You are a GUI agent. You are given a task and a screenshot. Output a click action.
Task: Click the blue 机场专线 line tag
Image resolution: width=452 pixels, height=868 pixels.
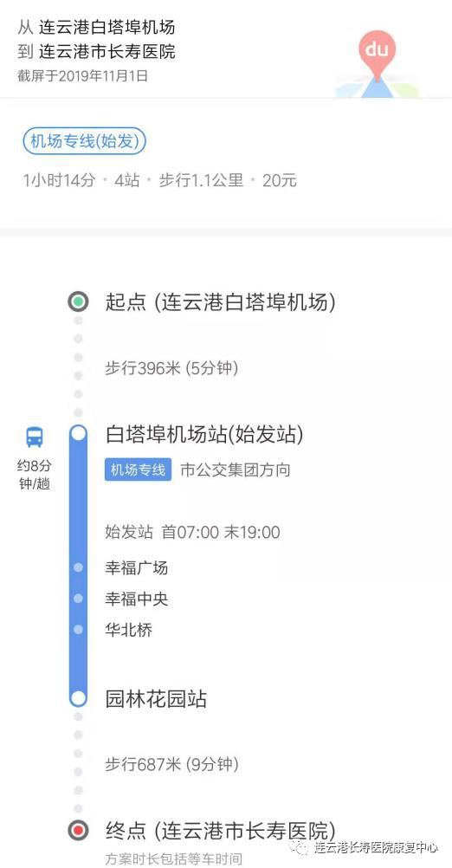pos(138,470)
